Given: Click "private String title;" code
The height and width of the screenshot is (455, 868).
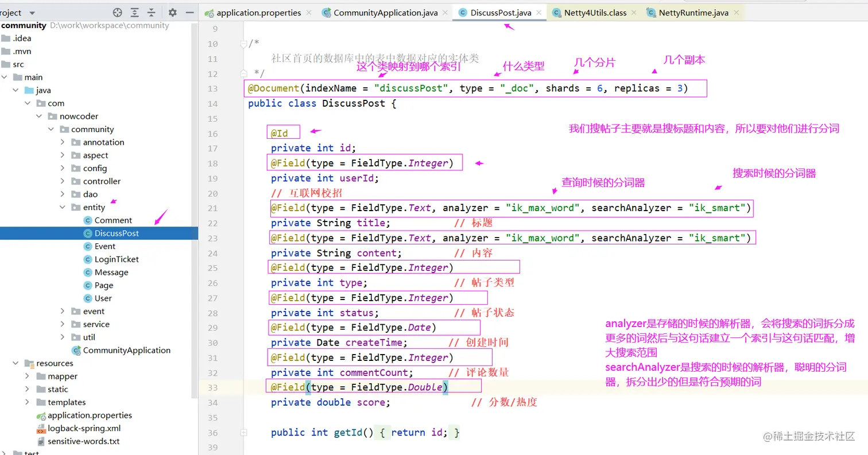Looking at the screenshot, I should pos(331,223).
